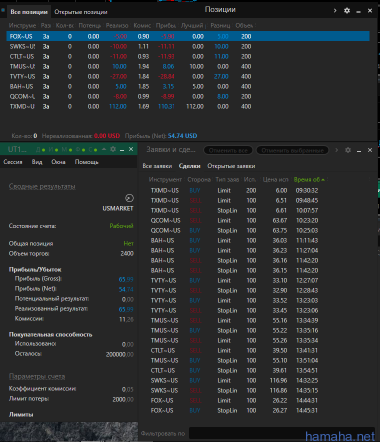Select the TXMD BUY trade at 09:30:32
The height and width of the screenshot is (442, 380).
[234, 190]
